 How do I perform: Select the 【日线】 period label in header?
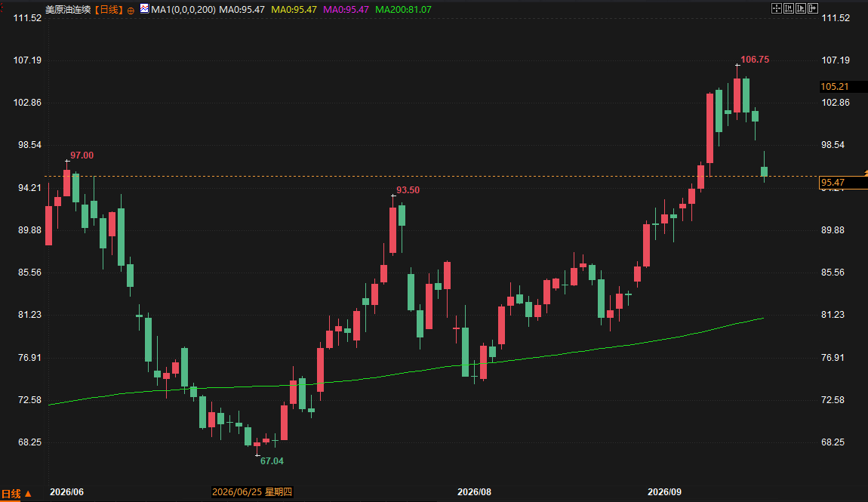tap(109, 9)
